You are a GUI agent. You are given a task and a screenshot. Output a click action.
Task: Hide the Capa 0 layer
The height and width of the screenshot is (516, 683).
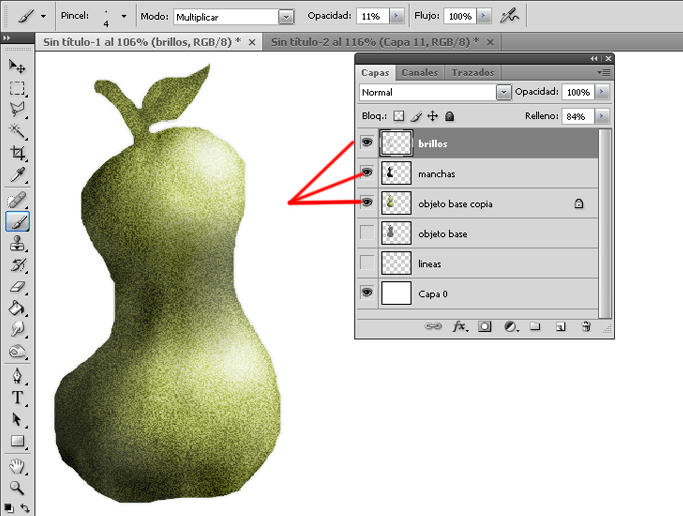367,292
